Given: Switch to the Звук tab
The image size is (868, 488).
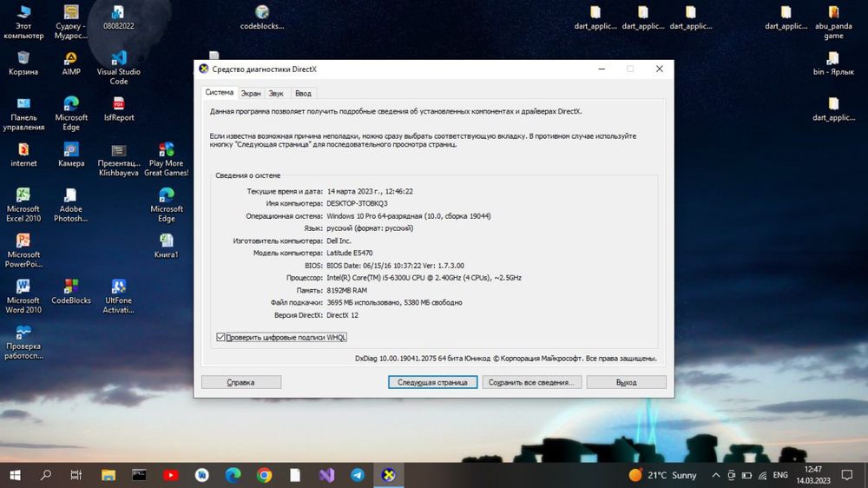Looking at the screenshot, I should (276, 94).
